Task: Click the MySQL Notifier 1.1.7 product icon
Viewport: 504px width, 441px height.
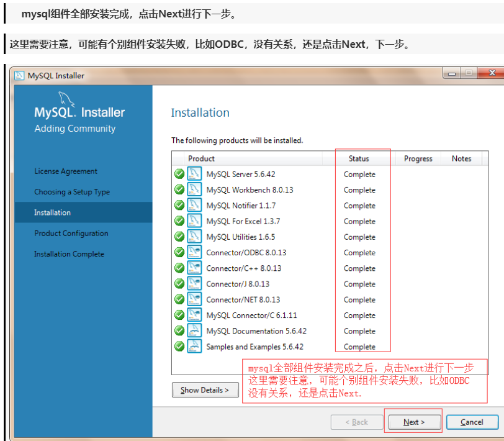Action: click(x=194, y=205)
